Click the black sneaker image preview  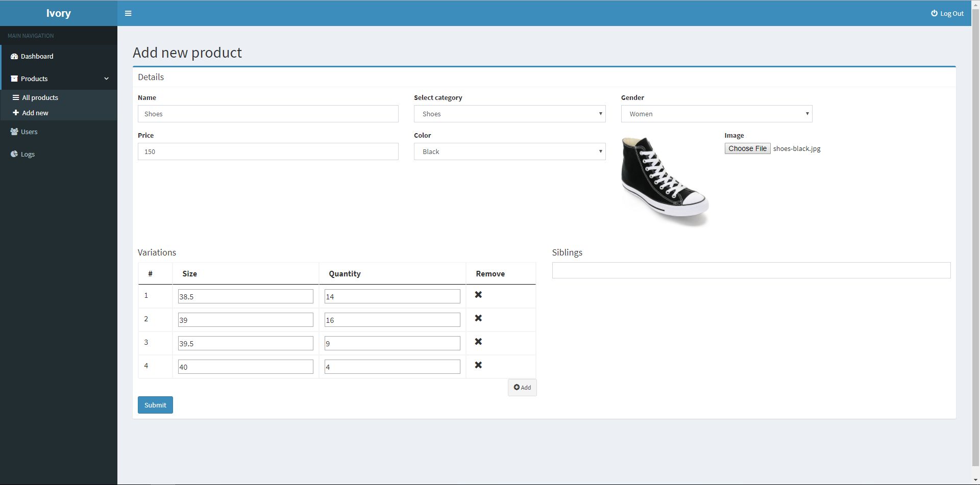tap(665, 181)
